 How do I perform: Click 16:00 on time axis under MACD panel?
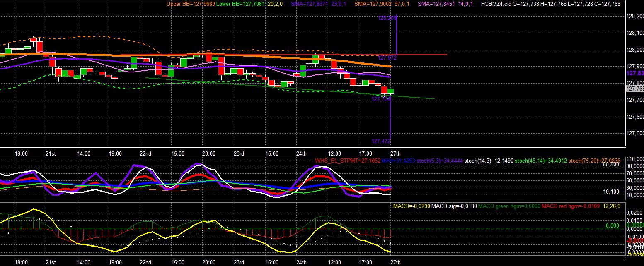272,262
